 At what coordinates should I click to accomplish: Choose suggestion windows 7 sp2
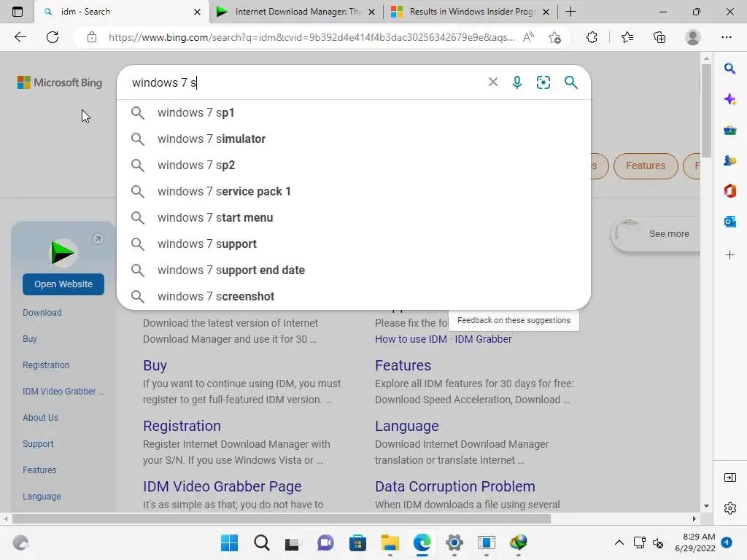coord(354,166)
